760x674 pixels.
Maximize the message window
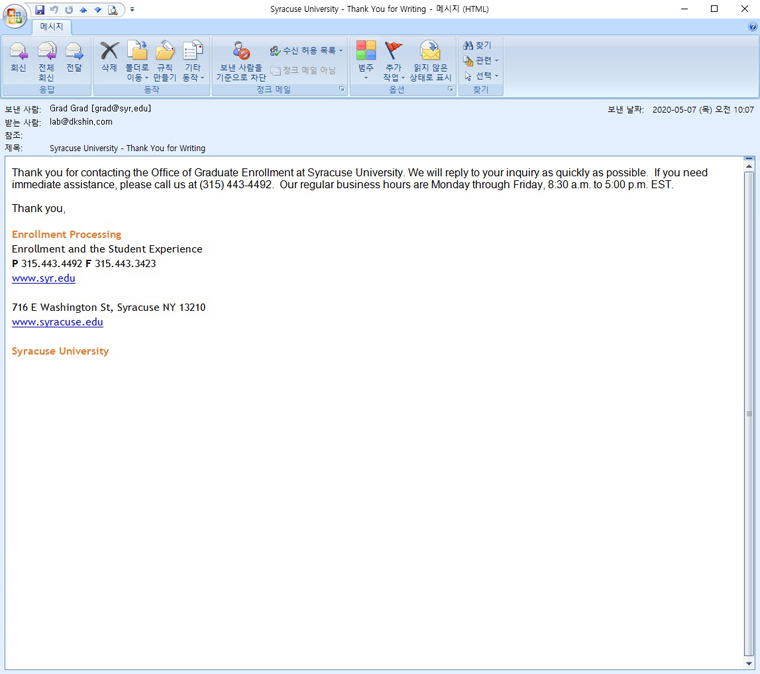(x=714, y=9)
